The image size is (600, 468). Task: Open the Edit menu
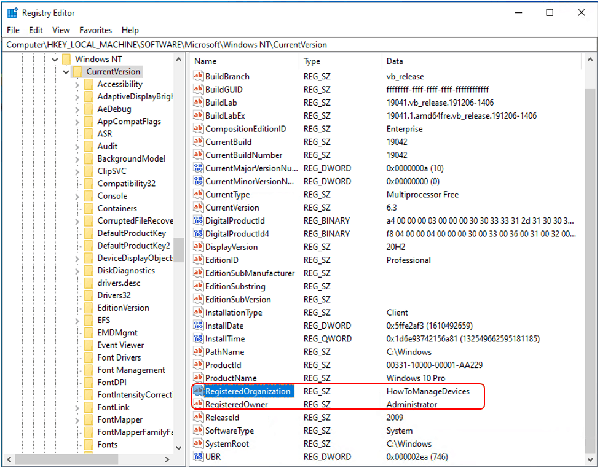click(34, 30)
